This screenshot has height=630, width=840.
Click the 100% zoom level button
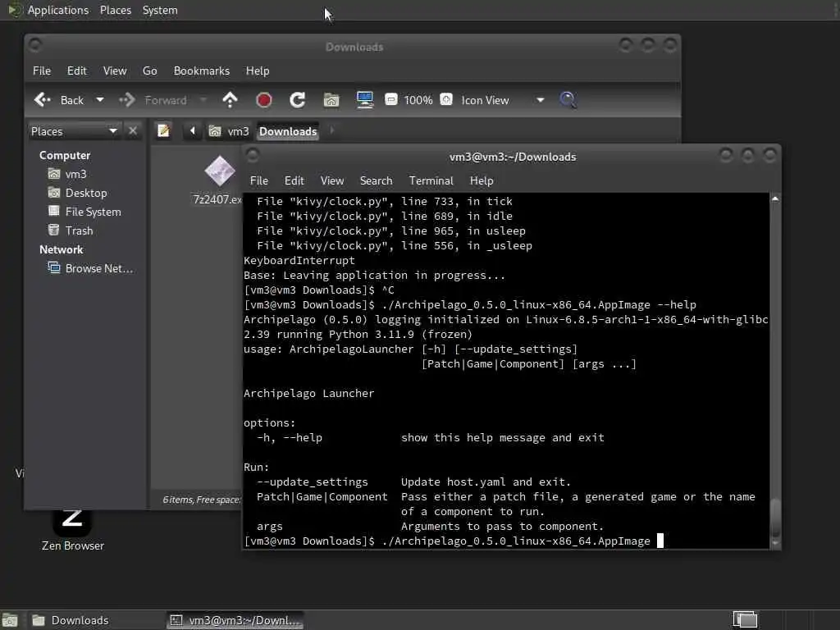pyautogui.click(x=418, y=100)
